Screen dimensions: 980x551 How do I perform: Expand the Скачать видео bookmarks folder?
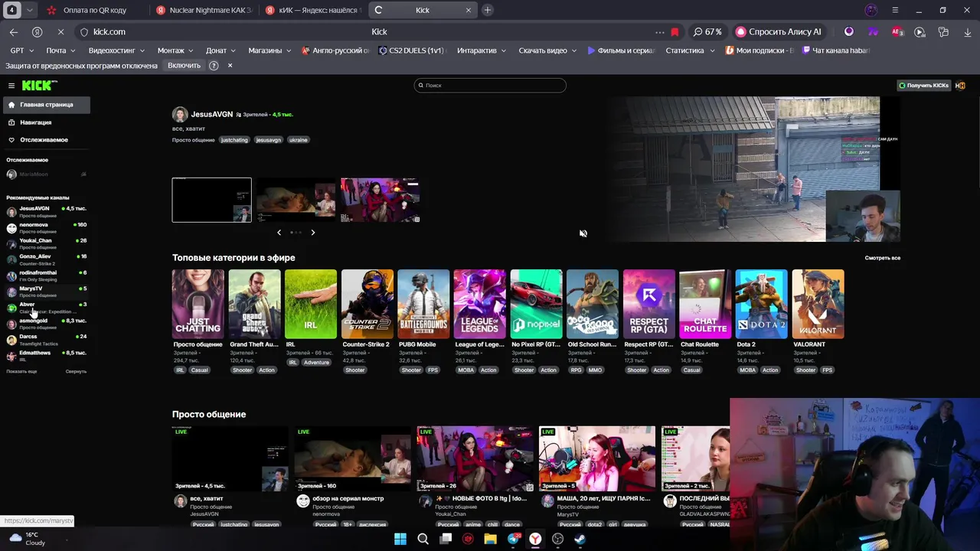(548, 51)
